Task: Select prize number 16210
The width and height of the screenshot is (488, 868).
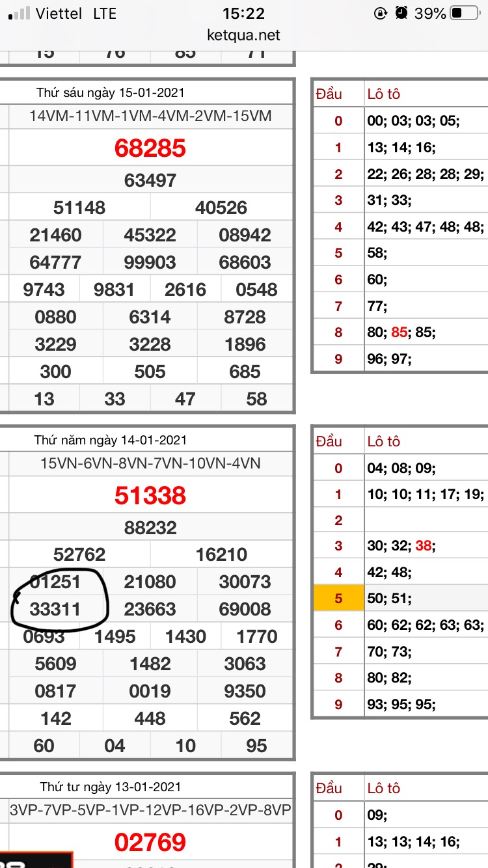Action: (x=221, y=554)
